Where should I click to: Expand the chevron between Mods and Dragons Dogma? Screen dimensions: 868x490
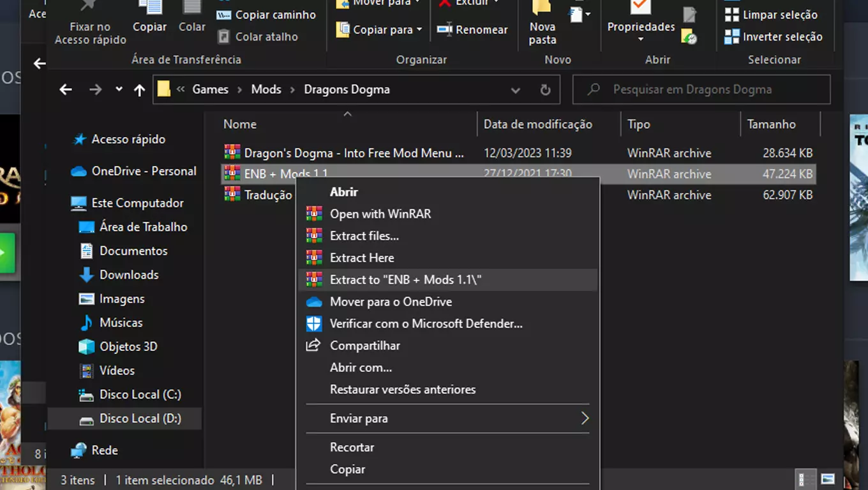(x=292, y=89)
